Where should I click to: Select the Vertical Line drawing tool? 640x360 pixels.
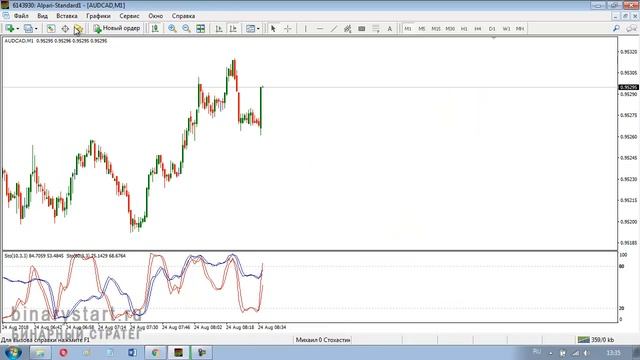[305, 29]
